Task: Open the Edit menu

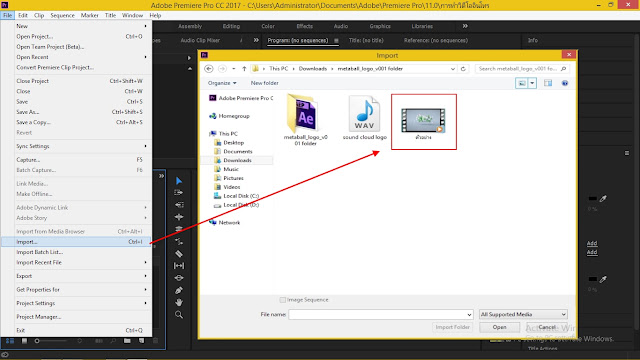Action: point(22,15)
